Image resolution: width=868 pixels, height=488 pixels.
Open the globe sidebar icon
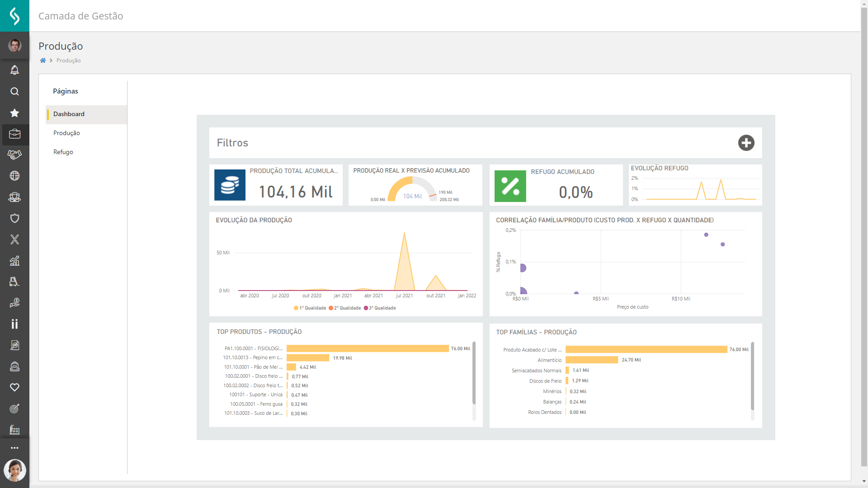tap(14, 176)
